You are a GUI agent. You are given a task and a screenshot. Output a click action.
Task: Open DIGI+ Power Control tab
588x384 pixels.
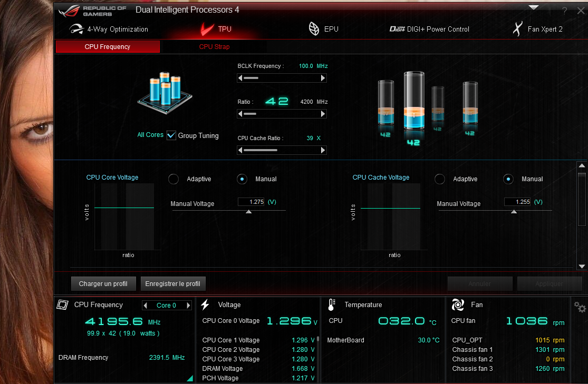[429, 29]
